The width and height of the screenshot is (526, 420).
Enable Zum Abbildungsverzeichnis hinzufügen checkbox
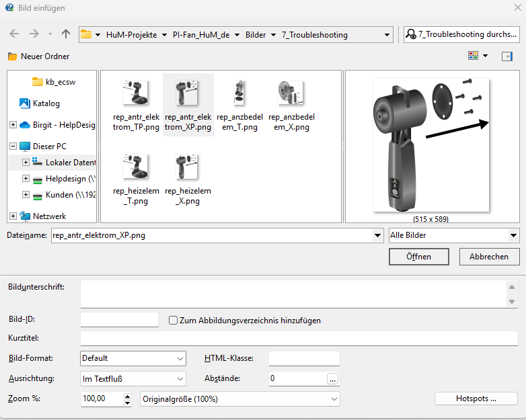[x=174, y=321]
